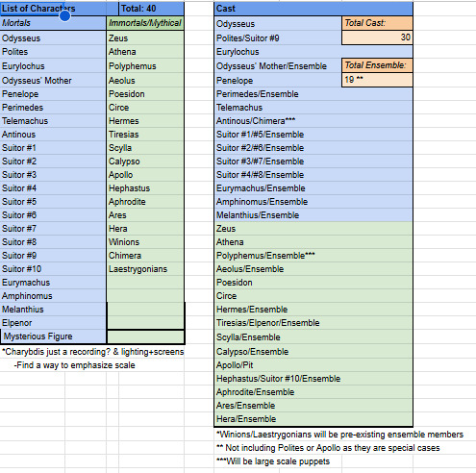The image size is (476, 473).
Task: Select the 'Elpenor' cell
Action: point(53,323)
